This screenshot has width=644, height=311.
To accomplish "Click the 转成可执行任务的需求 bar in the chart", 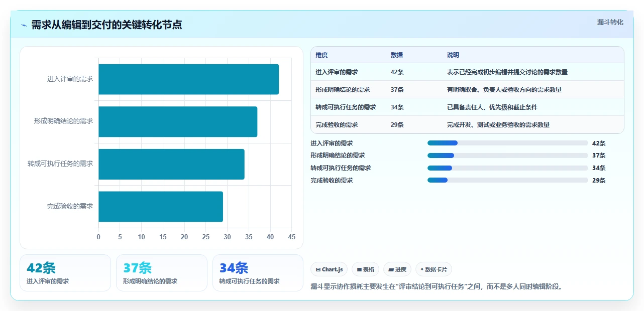I will tap(171, 164).
